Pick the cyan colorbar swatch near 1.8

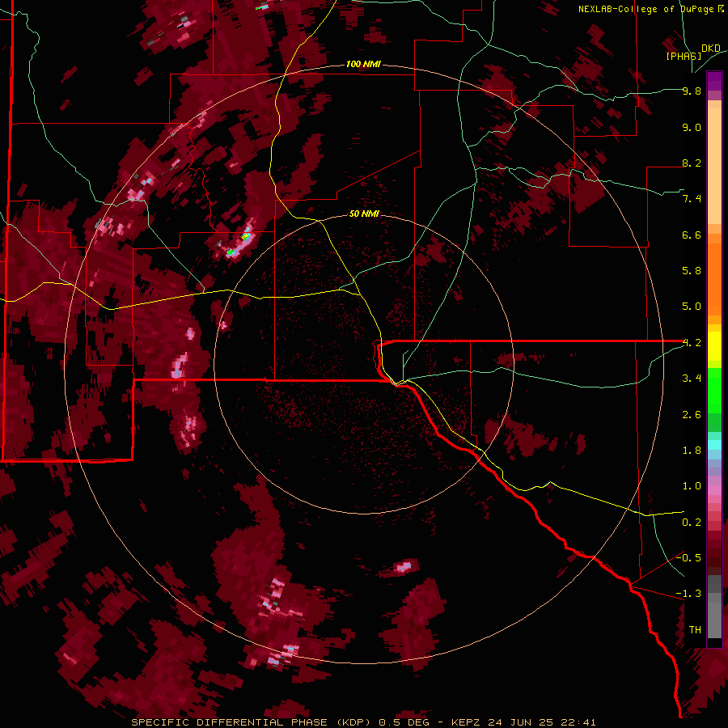(x=714, y=445)
